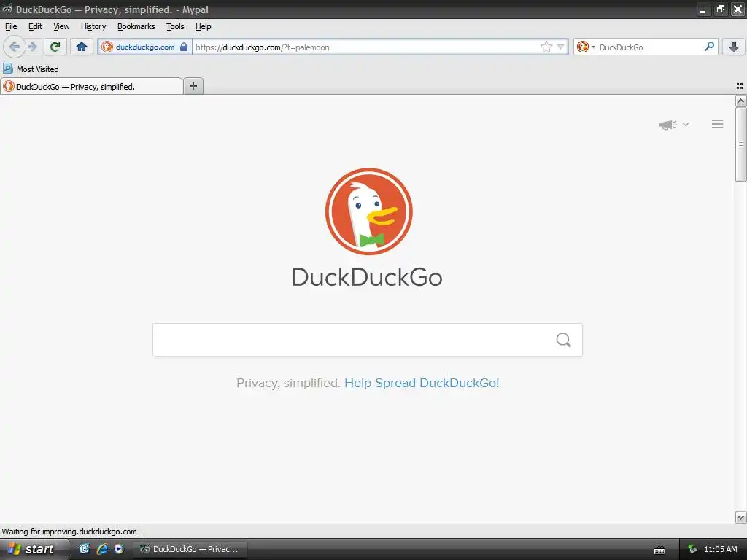Click the vertical scrollbar thumb
747x560 pixels.
[x=741, y=144]
